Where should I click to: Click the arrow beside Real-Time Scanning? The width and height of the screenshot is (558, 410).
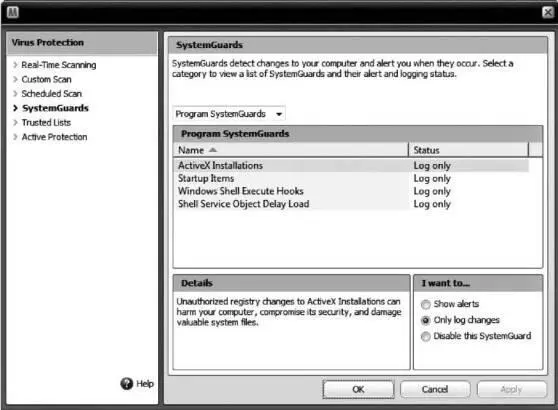click(x=15, y=65)
